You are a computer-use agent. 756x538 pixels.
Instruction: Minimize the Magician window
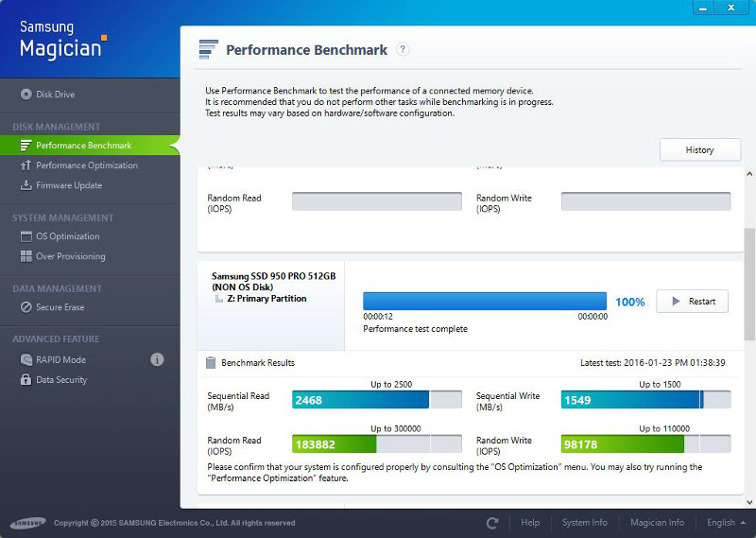(703, 8)
